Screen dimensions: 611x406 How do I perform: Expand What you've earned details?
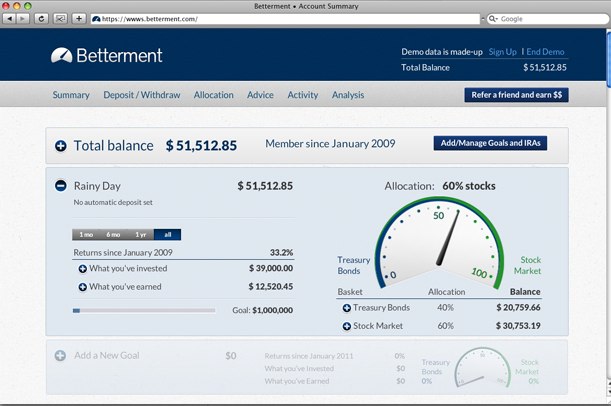click(82, 288)
